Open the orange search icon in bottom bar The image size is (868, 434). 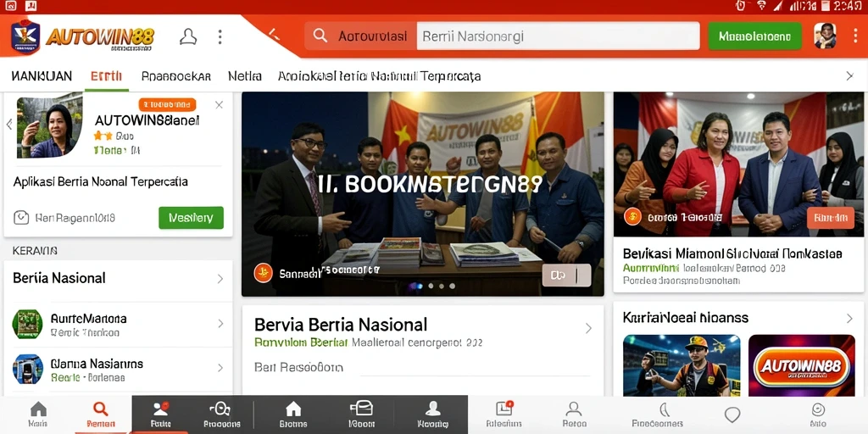point(101,409)
